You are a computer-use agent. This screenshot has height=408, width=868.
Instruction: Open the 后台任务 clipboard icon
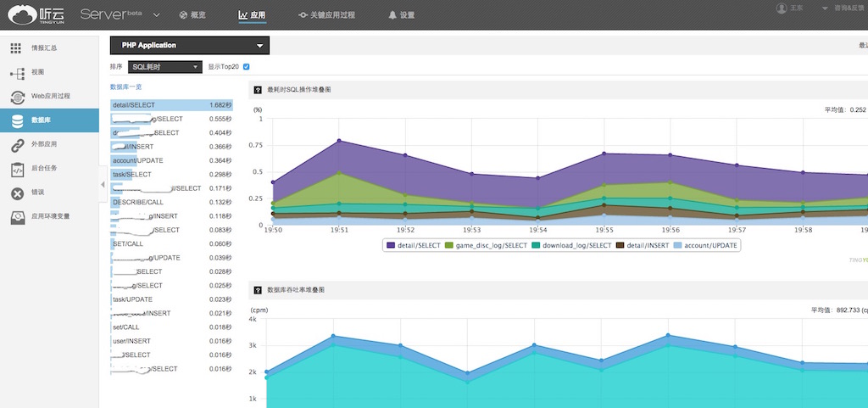17,169
